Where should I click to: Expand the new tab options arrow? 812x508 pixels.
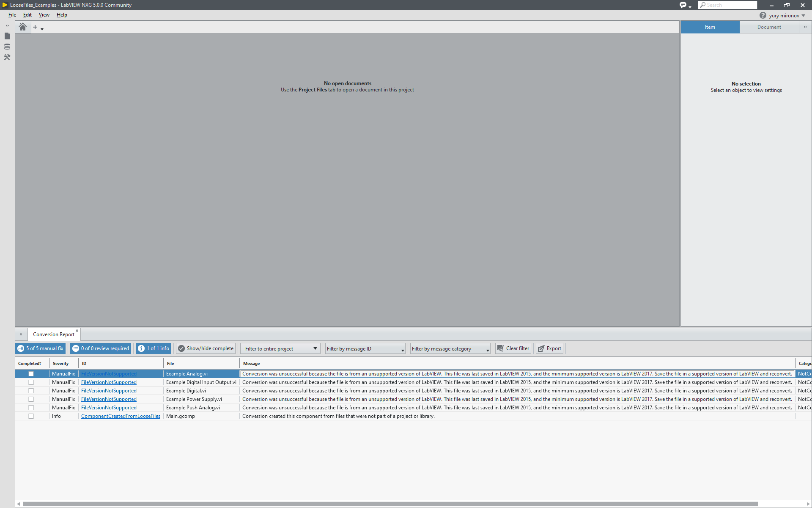[x=41, y=30]
